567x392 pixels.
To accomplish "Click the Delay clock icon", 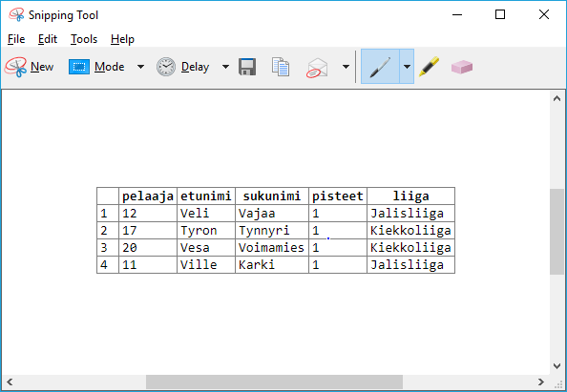I will 166,67.
